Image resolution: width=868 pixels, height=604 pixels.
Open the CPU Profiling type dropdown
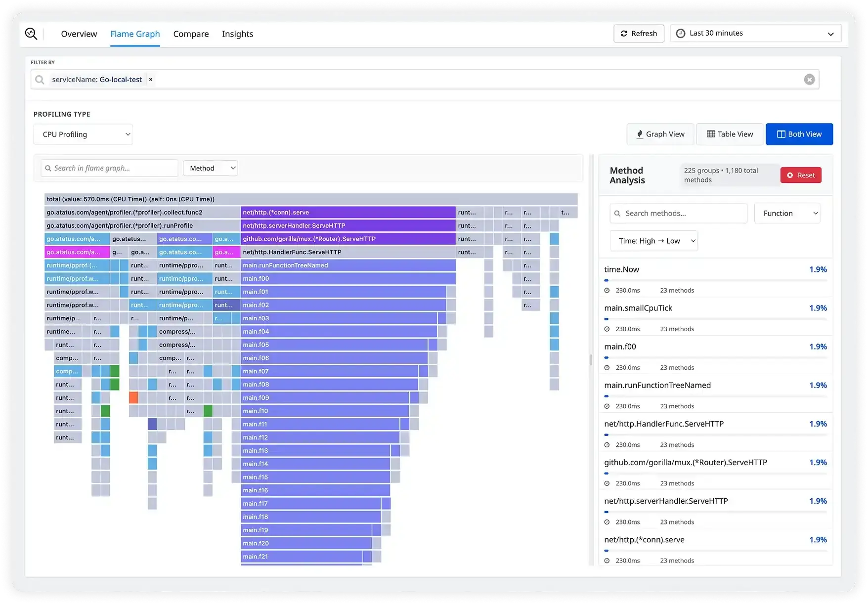pos(83,134)
